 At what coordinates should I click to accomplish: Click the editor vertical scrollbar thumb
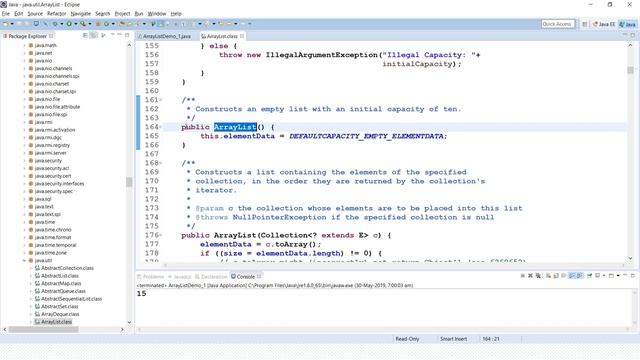(x=630, y=70)
